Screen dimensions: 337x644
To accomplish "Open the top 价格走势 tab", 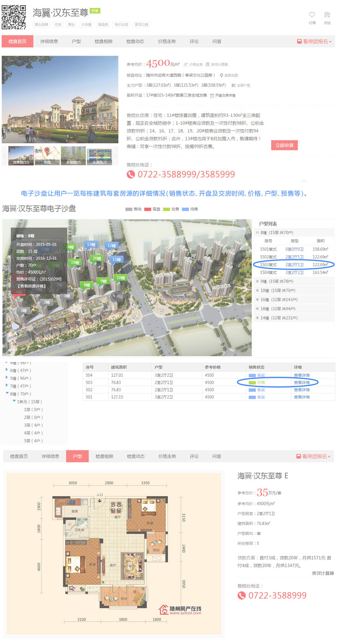I will pyautogui.click(x=167, y=41).
